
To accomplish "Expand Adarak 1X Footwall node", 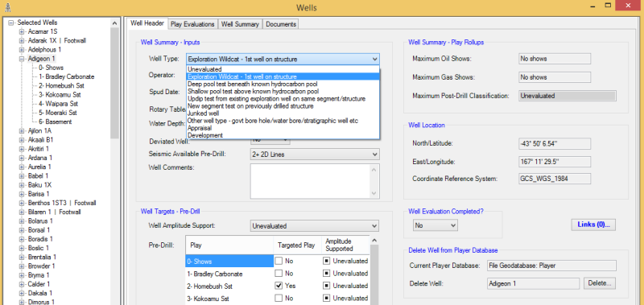I will click(x=22, y=41).
